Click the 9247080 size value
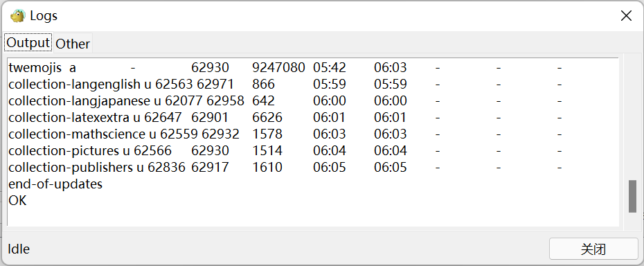 [278, 67]
